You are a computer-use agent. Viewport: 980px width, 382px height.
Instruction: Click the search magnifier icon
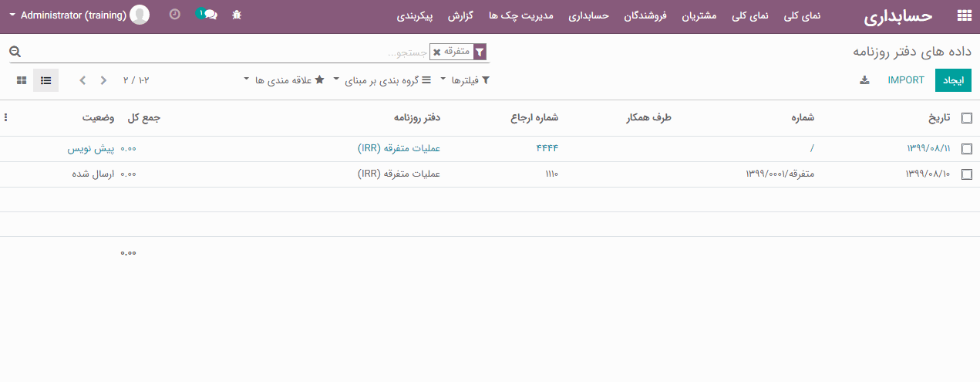click(15, 52)
